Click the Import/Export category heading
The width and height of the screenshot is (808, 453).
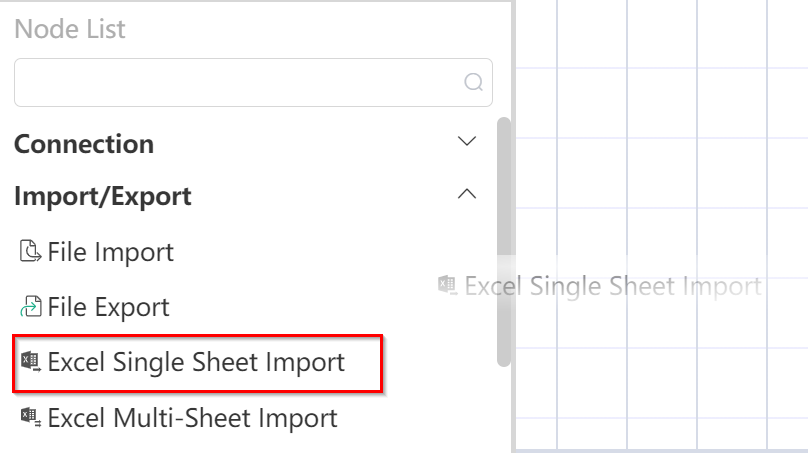(x=103, y=196)
